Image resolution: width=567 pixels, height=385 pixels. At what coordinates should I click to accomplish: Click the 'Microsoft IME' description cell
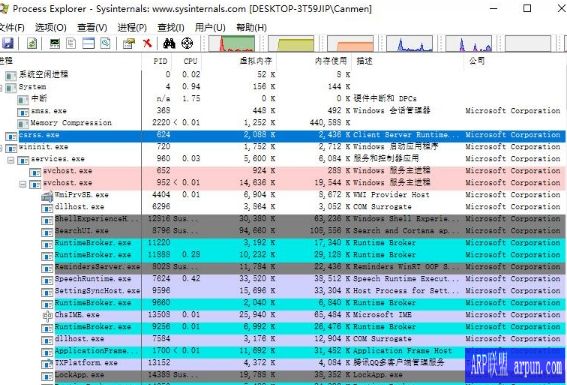(382, 315)
